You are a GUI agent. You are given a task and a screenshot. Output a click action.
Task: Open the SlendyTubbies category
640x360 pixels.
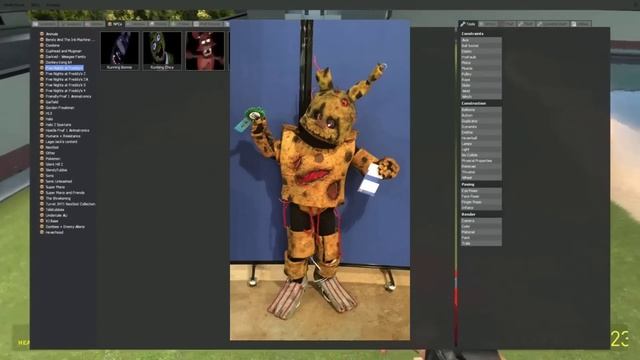[56, 170]
